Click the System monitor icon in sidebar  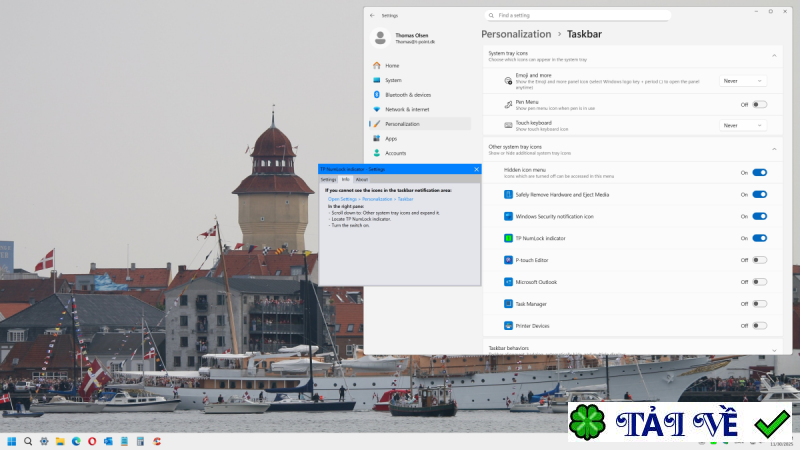377,80
